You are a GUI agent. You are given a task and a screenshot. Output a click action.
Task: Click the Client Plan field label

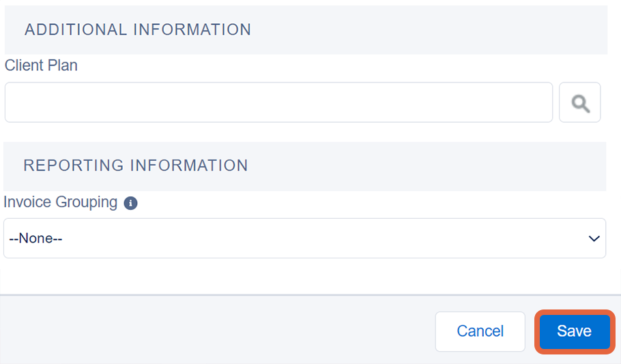pyautogui.click(x=41, y=65)
